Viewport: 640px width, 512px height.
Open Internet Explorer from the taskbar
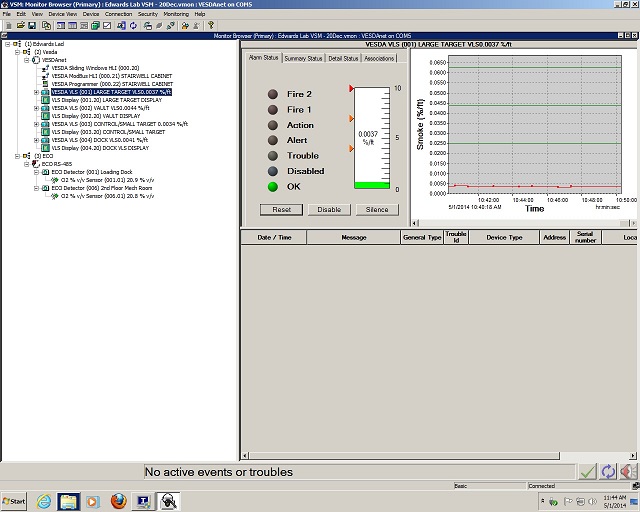coord(43,500)
